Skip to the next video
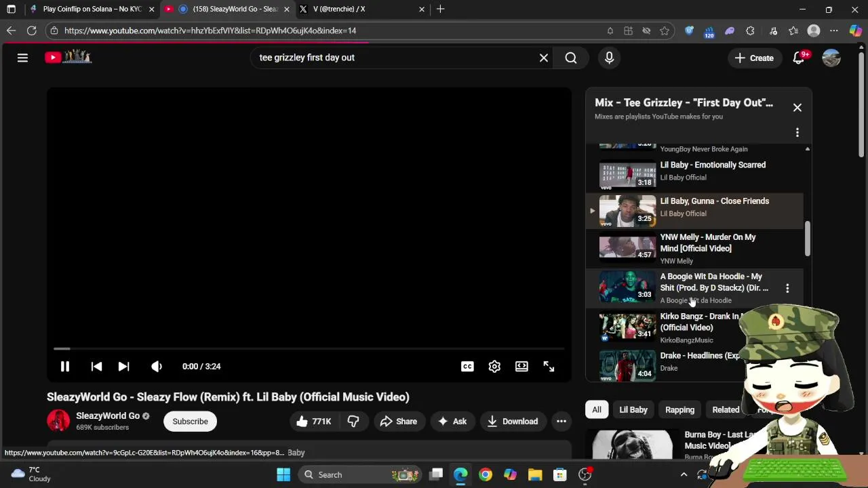This screenshot has height=488, width=868. pos(123,366)
